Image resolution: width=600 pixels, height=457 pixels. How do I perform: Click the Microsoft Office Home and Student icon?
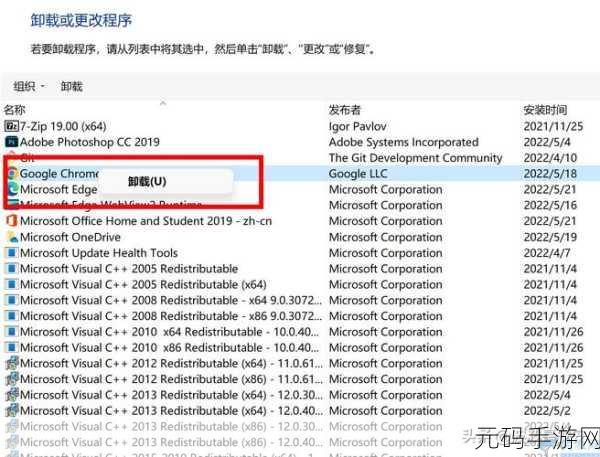(x=11, y=221)
